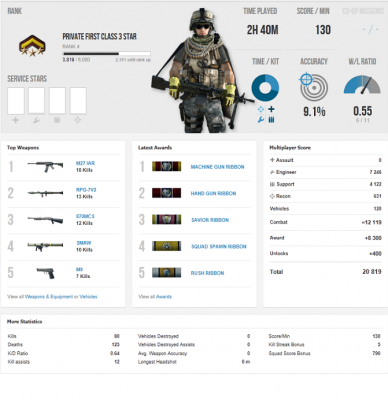
Task: Click the first empty service star slot
Action: point(16,101)
